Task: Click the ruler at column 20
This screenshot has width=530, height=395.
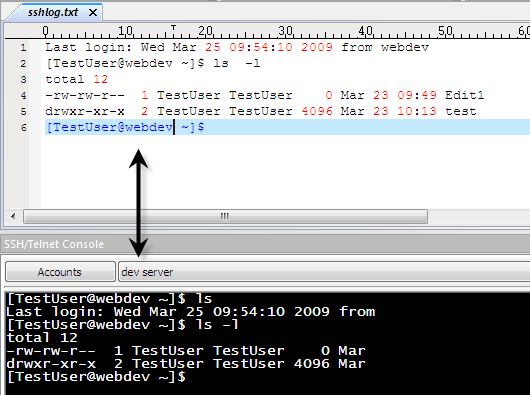Action: coord(206,31)
